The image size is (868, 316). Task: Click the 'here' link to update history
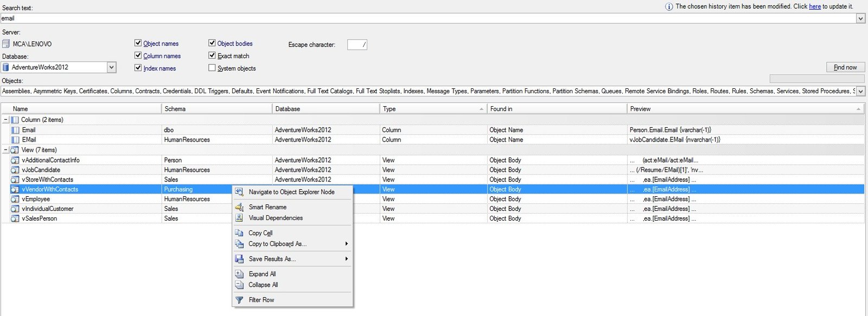[815, 7]
